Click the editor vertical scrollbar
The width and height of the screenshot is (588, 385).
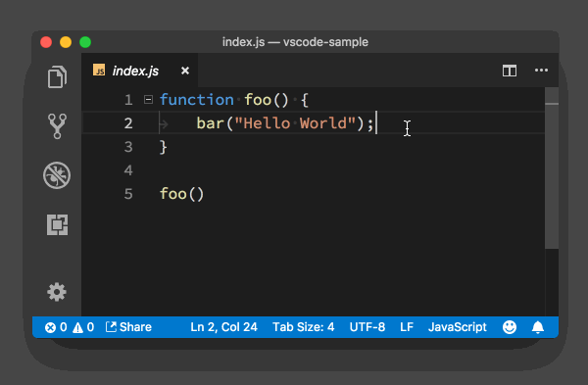(x=552, y=168)
